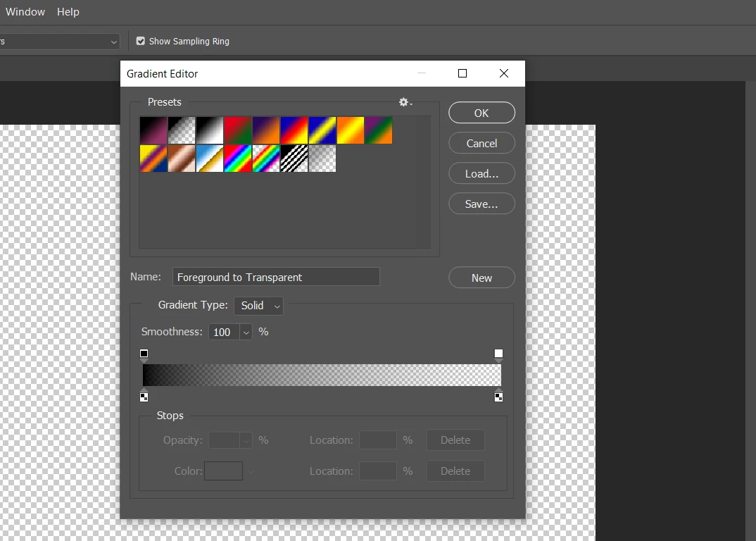Expand the Gradient Type Solid dropdown

(258, 306)
